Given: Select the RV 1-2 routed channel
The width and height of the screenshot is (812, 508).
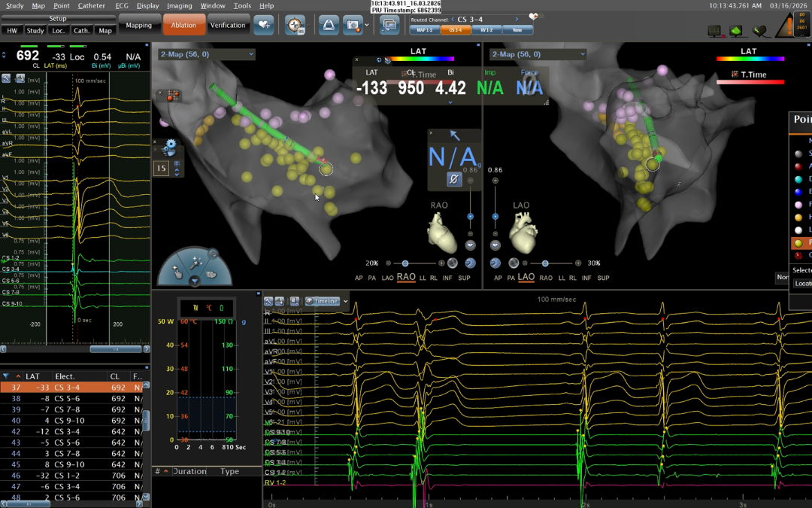Looking at the screenshot, I should (486, 30).
